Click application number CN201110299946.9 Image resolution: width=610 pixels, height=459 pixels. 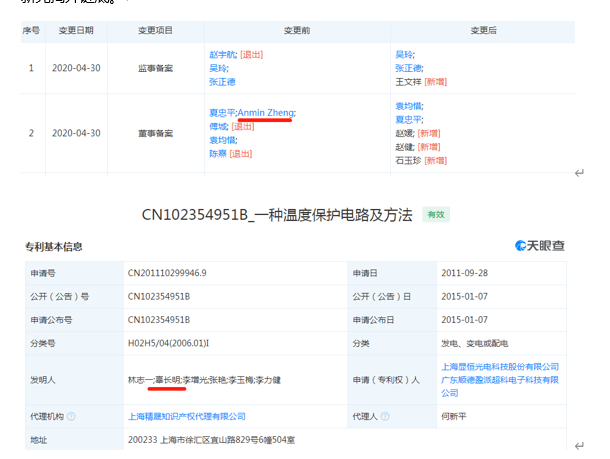[167, 273]
